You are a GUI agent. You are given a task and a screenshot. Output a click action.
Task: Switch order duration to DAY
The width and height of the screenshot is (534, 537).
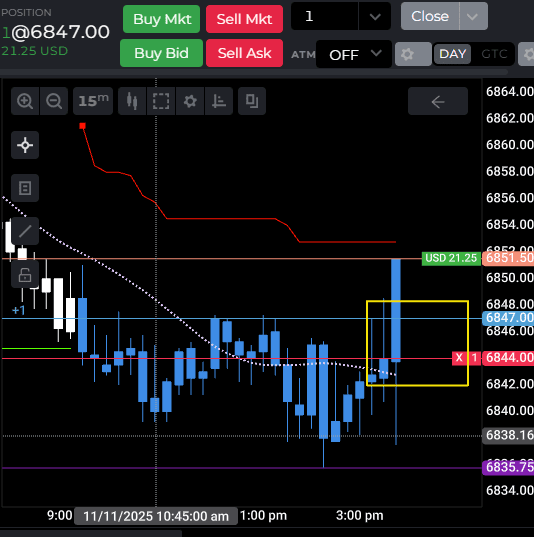point(452,54)
